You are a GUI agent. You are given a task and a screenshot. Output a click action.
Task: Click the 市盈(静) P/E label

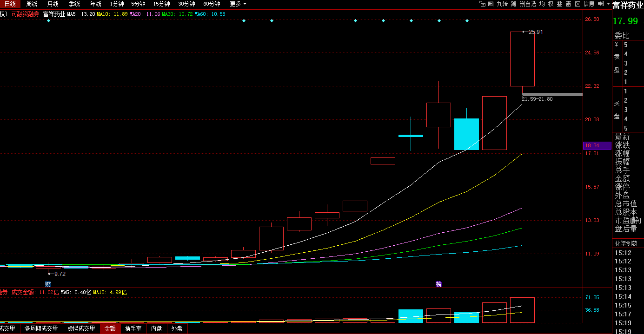coord(628,221)
